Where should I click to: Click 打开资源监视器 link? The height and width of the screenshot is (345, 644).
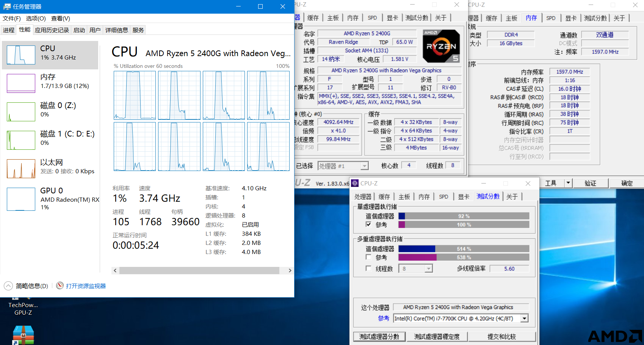[86, 286]
